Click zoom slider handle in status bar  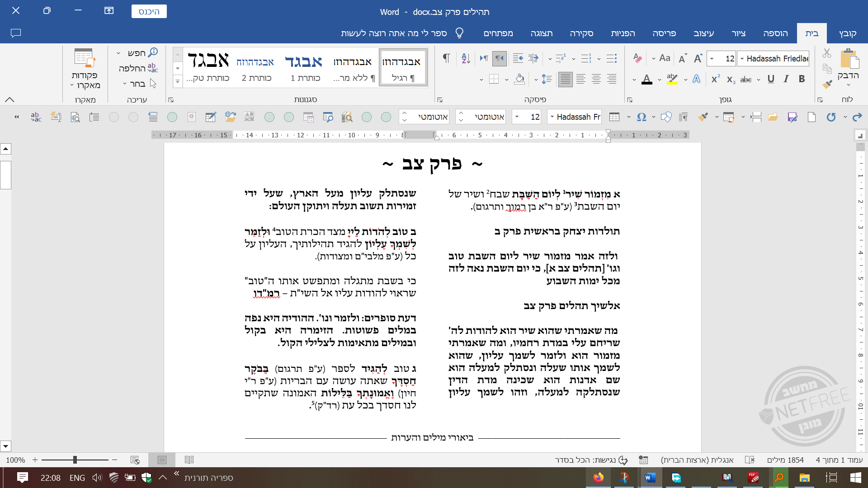point(75,460)
